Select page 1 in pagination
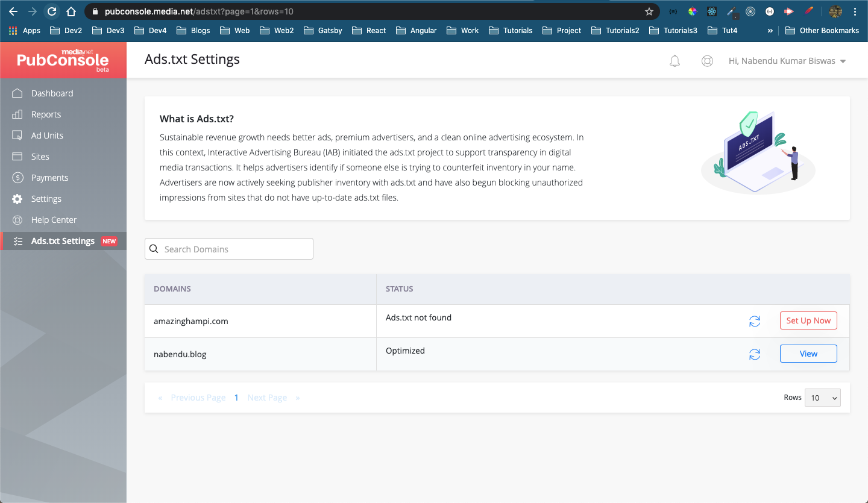The width and height of the screenshot is (868, 503). 236,398
